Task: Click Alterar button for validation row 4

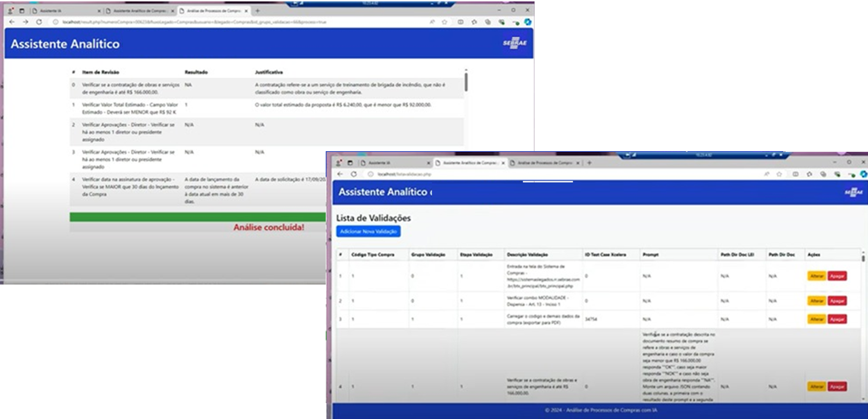Action: (x=817, y=387)
